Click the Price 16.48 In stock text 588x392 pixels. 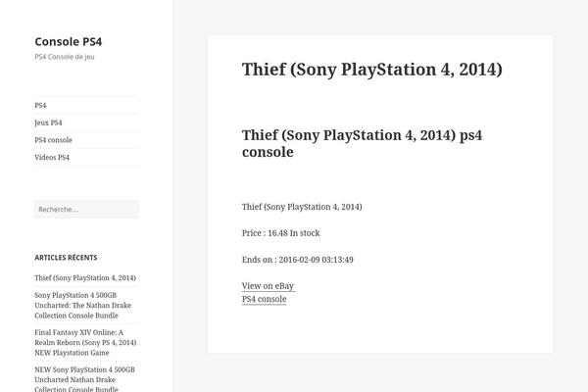pyautogui.click(x=281, y=233)
